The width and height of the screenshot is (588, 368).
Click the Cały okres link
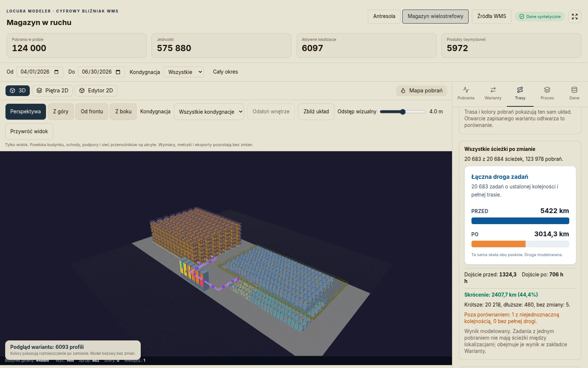pyautogui.click(x=225, y=72)
